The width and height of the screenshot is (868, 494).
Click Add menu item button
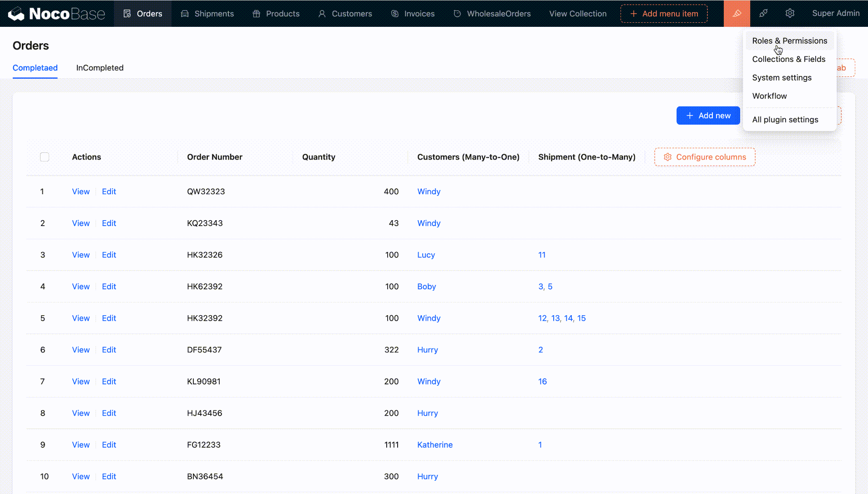coord(664,14)
